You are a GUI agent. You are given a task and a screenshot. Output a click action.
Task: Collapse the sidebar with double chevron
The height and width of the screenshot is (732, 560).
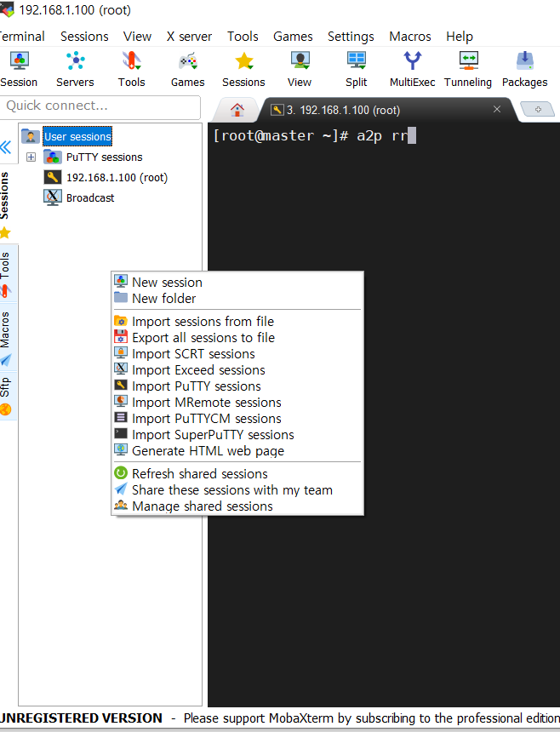[x=6, y=147]
